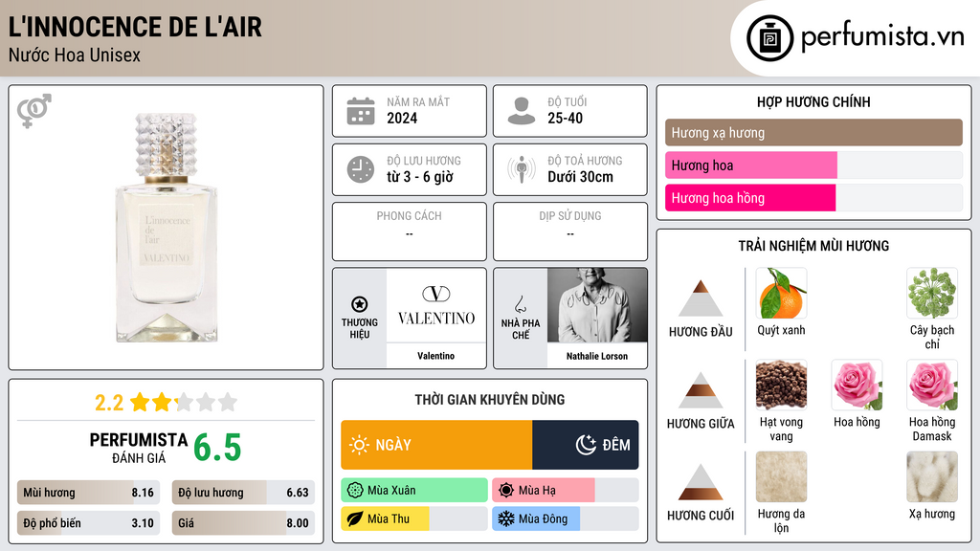Screen dimensions: 980x551
Task: Click the Quýt xanh mandarin image
Action: coord(781,294)
